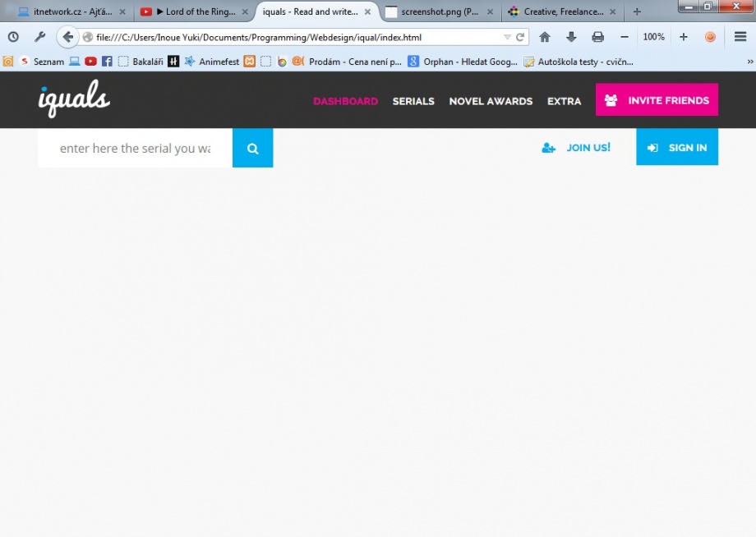Screen dimensions: 756x537
Task: Open the Animefest bookmark
Action: (212, 62)
